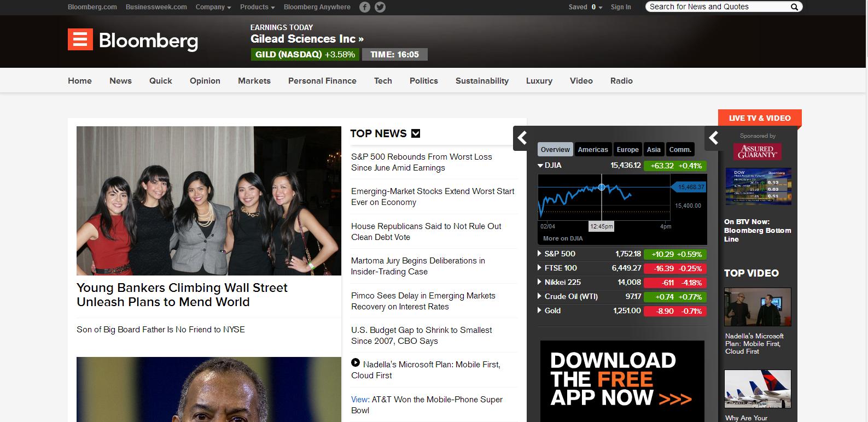Switch to the Americas market tab

click(593, 149)
